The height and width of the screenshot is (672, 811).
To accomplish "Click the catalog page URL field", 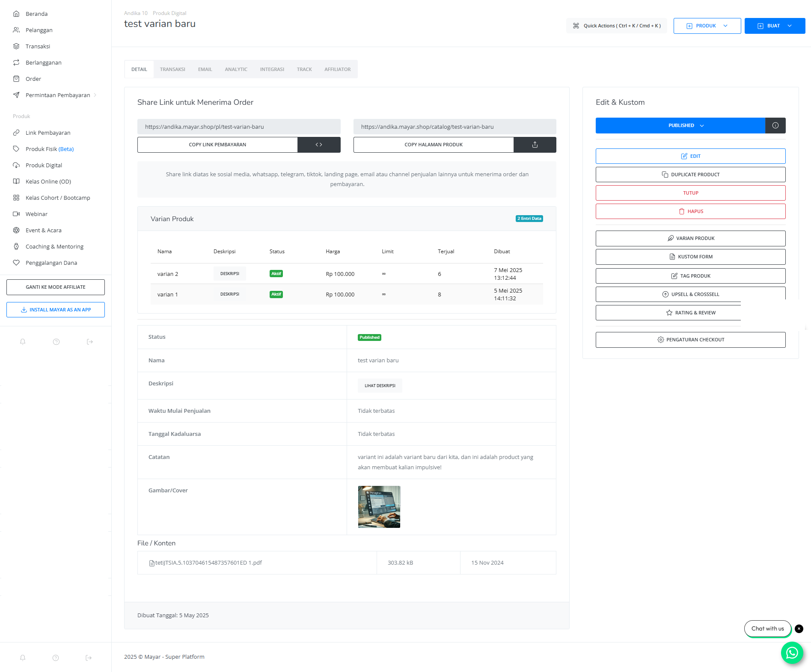I will point(455,127).
